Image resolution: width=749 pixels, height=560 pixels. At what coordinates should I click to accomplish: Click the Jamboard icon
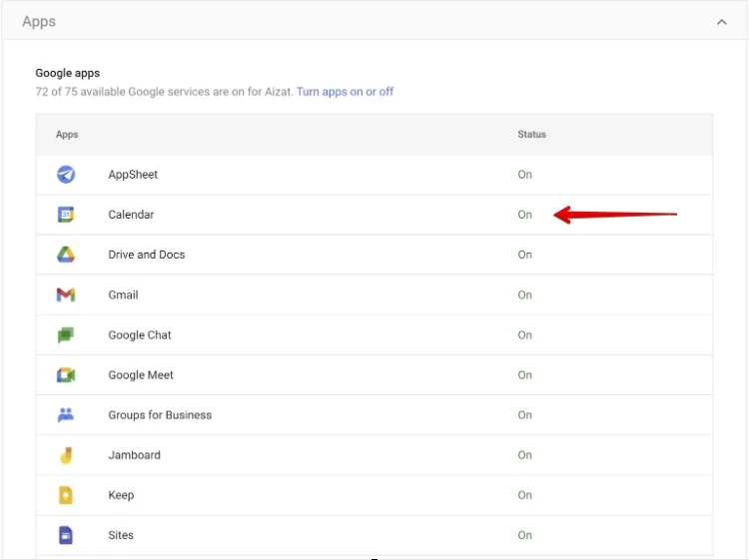pyautogui.click(x=66, y=455)
